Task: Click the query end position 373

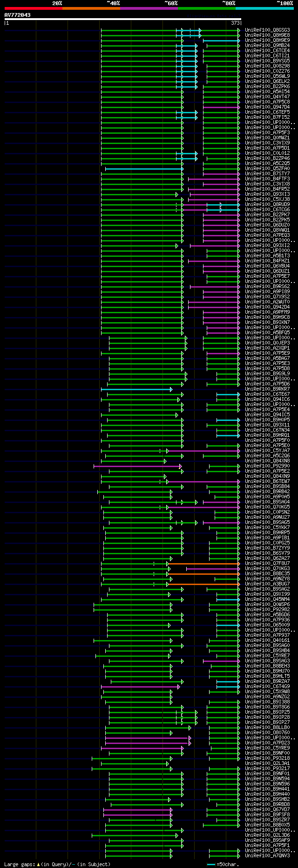Action: click(235, 23)
